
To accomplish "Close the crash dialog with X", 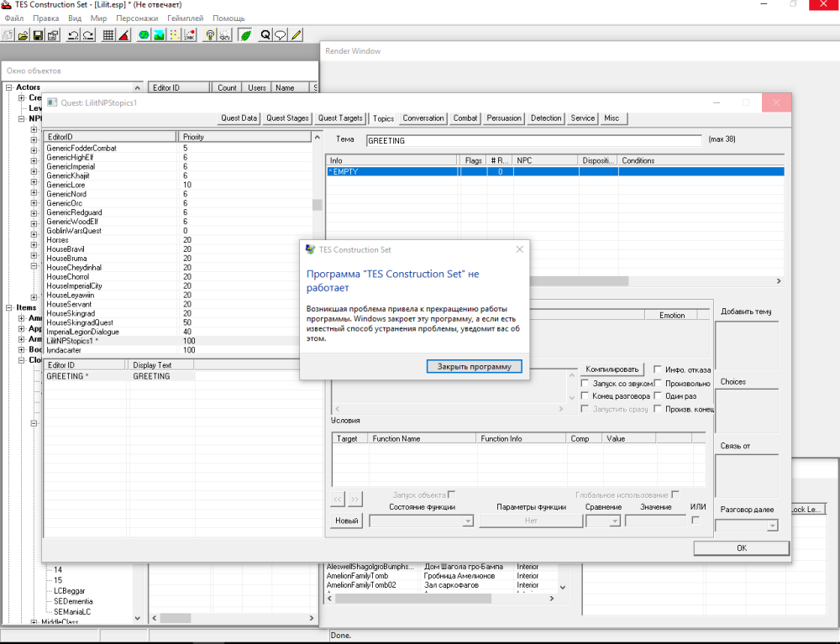I will 520,249.
